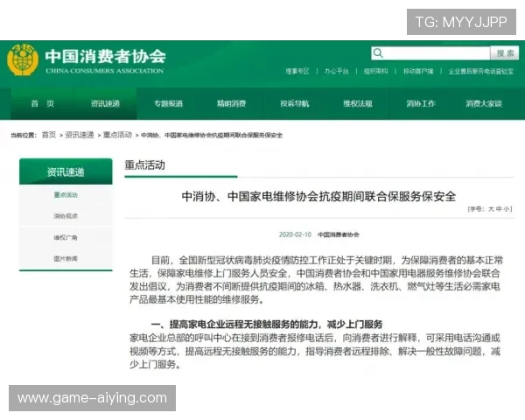The image size is (525, 420).
Task: Select 资讯速递 in main navigation
Action: 106,103
